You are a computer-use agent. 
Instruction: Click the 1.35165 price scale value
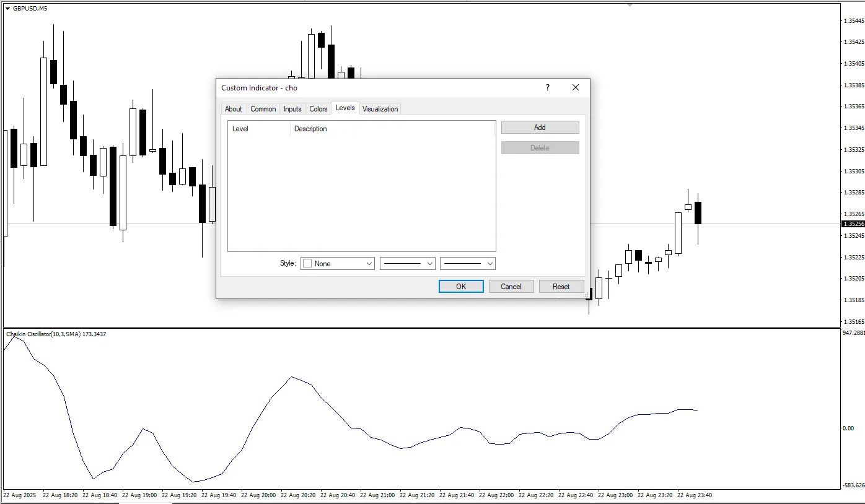click(853, 322)
